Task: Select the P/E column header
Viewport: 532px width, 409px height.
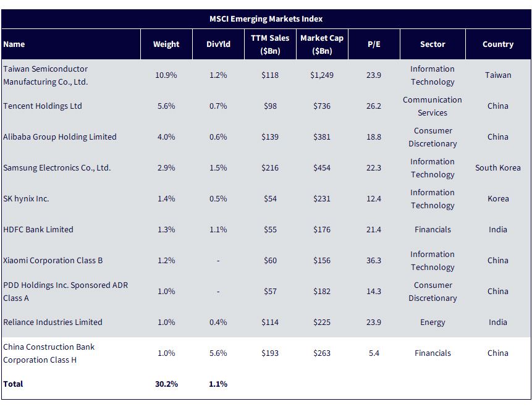Action: [374, 44]
